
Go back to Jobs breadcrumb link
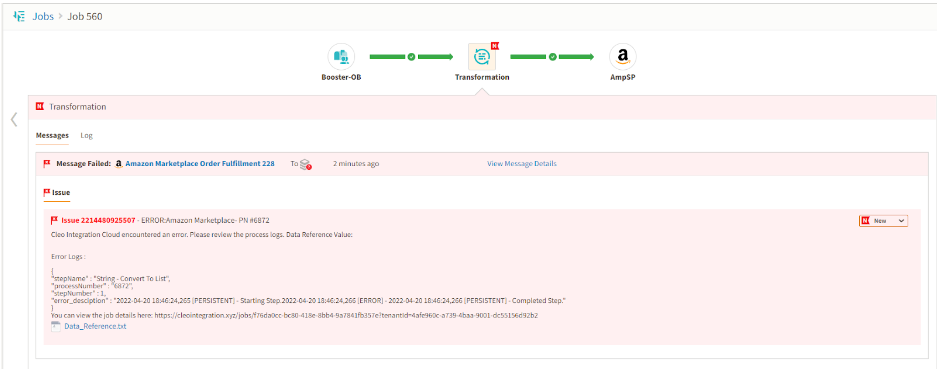(x=43, y=16)
